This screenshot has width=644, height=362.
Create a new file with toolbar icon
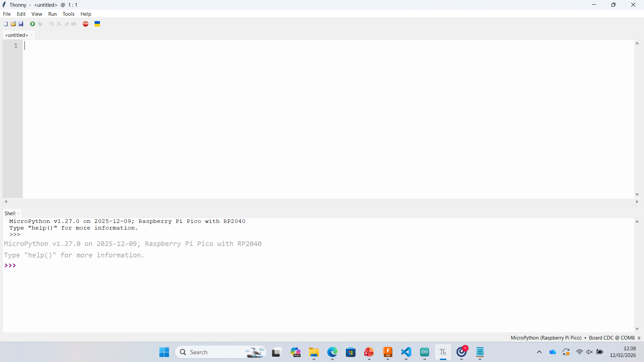6,24
